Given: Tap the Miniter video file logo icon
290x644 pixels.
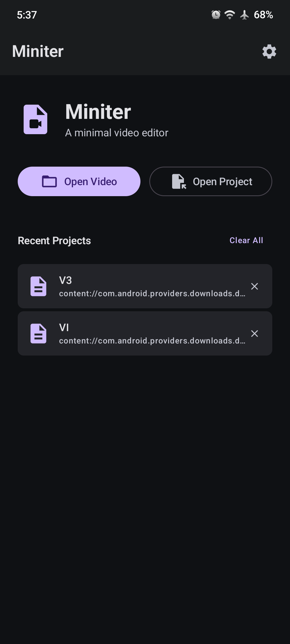Looking at the screenshot, I should (x=35, y=119).
